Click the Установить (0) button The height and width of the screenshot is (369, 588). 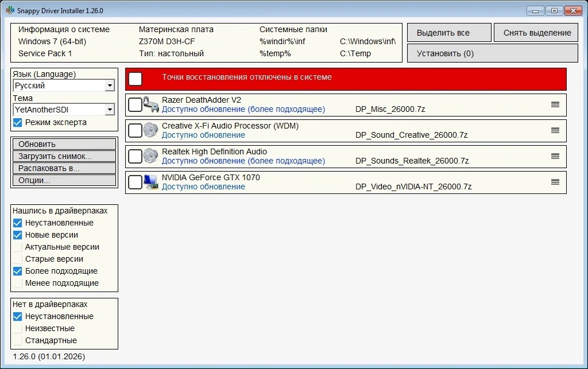point(492,53)
